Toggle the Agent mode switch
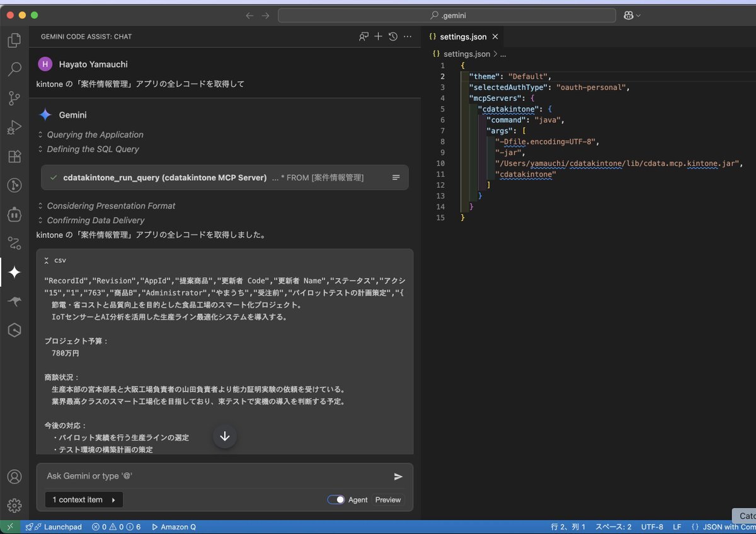756x534 pixels. [x=336, y=499]
